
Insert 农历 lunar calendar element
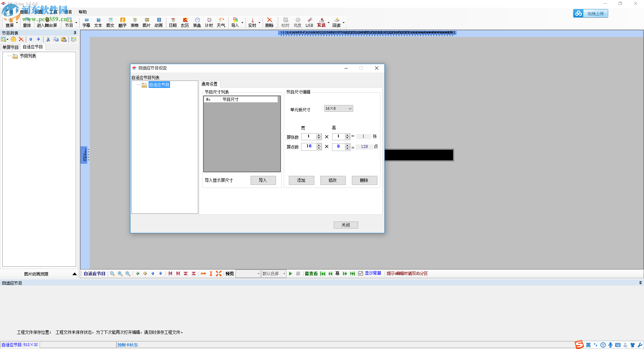point(185,22)
